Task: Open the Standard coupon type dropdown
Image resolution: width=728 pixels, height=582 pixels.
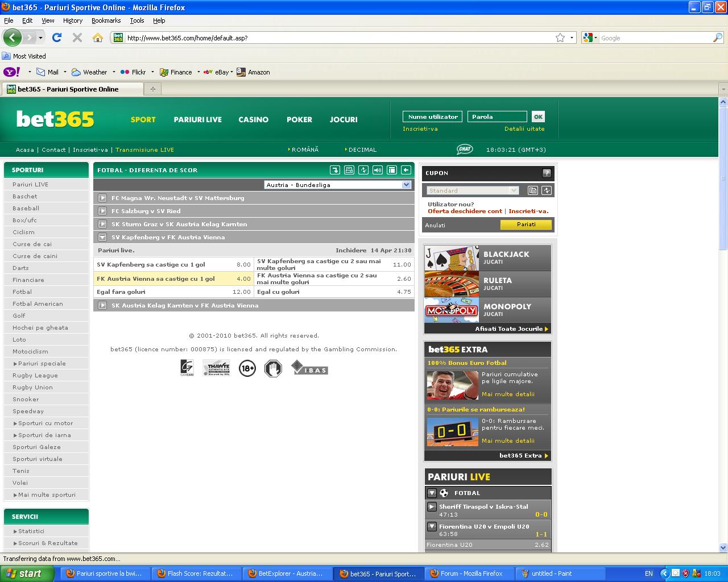Action: pyautogui.click(x=473, y=190)
